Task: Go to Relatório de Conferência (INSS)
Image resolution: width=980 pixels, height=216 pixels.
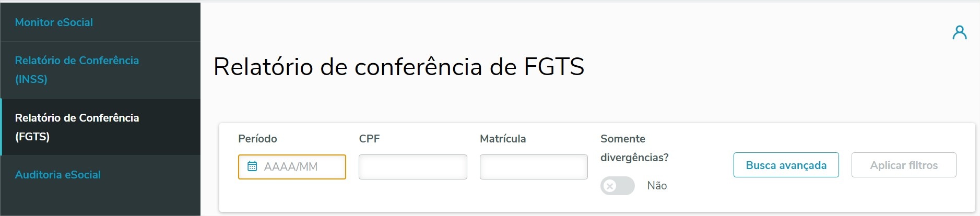Action: (x=77, y=70)
